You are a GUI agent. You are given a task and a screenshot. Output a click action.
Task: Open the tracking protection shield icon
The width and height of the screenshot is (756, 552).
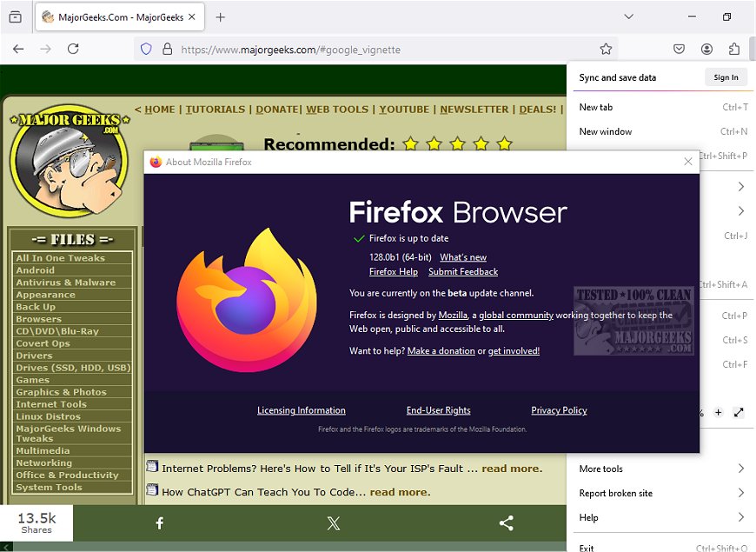click(x=146, y=50)
